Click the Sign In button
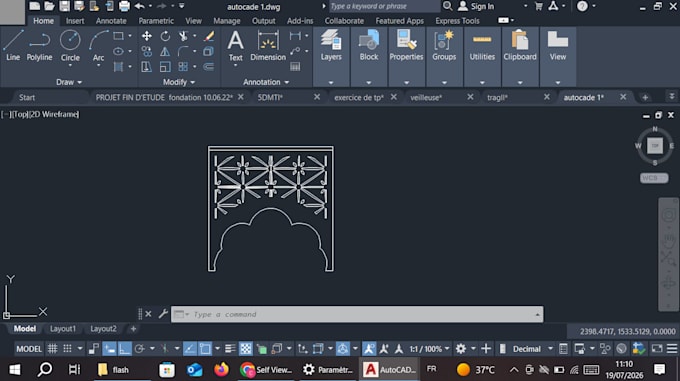 click(476, 6)
